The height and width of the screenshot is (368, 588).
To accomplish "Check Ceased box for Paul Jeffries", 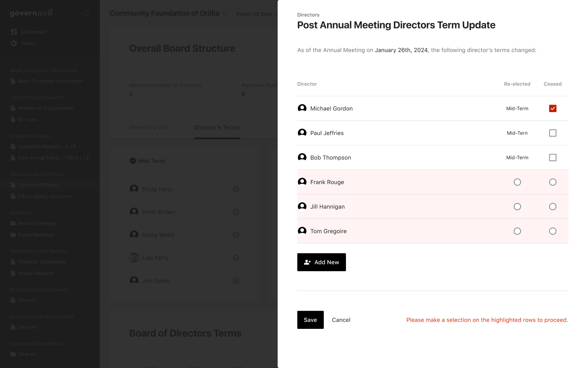I will click(552, 133).
